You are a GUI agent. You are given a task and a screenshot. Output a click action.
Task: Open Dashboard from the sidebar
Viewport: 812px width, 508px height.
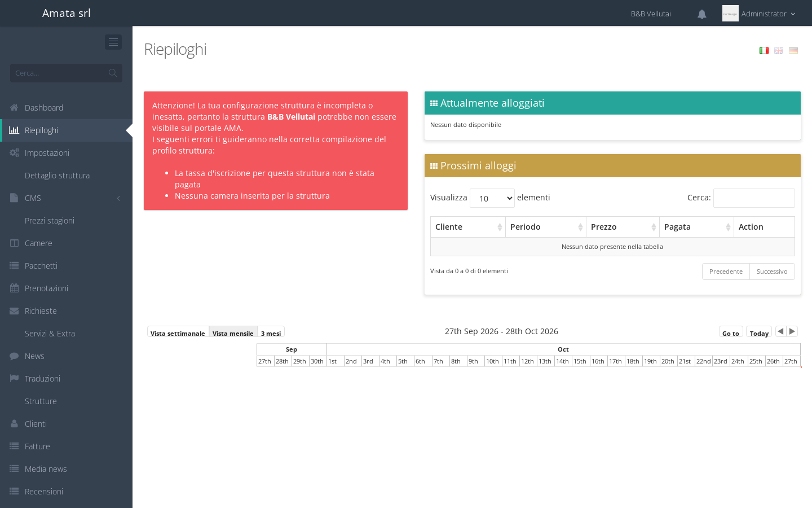click(x=67, y=108)
